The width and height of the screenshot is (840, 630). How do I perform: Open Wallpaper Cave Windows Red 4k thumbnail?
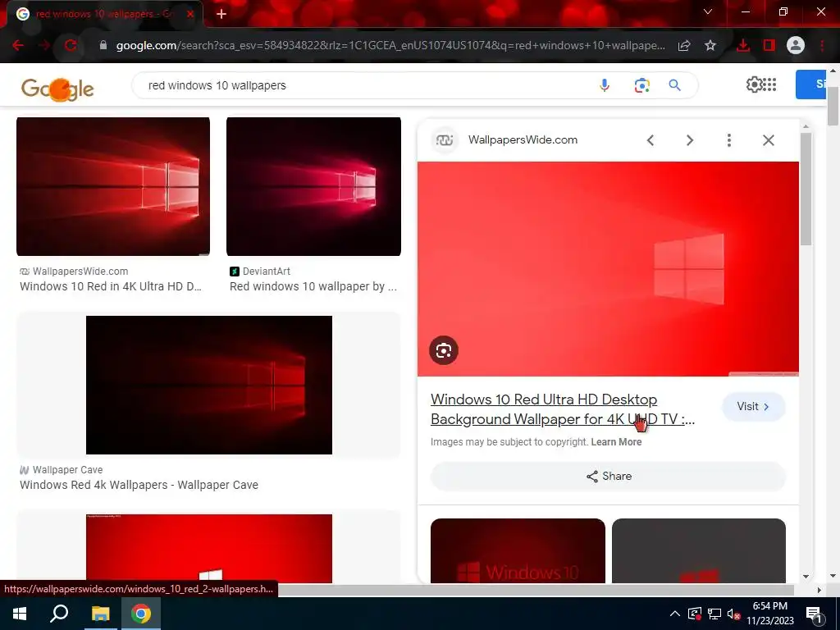[x=209, y=385]
